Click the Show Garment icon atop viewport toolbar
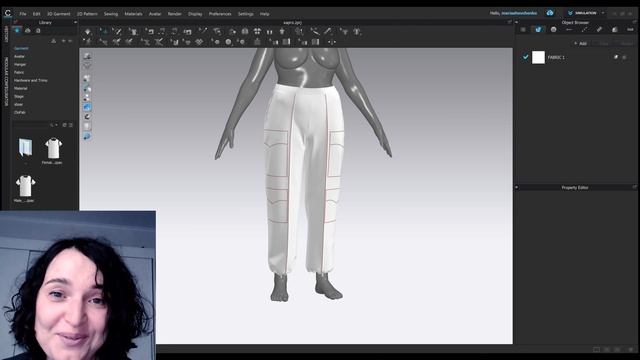The image size is (640, 360). (87, 56)
